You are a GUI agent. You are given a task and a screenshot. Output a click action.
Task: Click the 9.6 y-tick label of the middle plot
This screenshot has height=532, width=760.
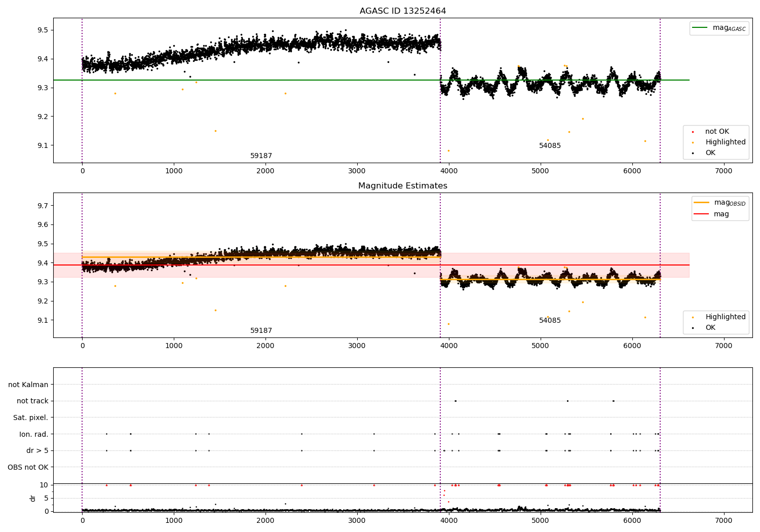(x=42, y=225)
